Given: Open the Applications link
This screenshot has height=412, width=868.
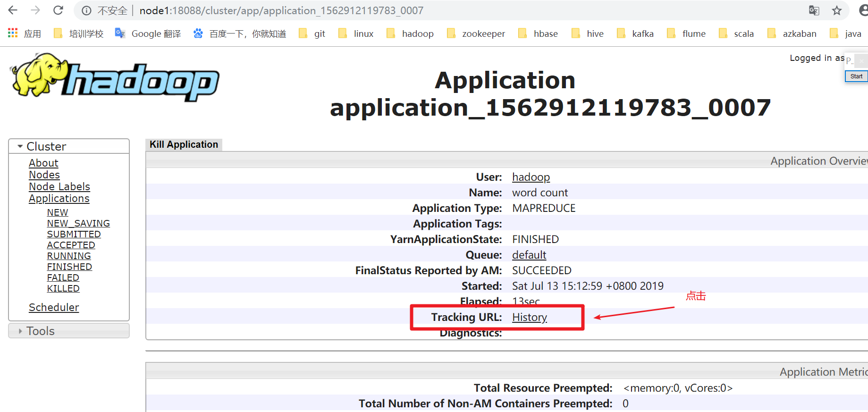Looking at the screenshot, I should pos(59,199).
